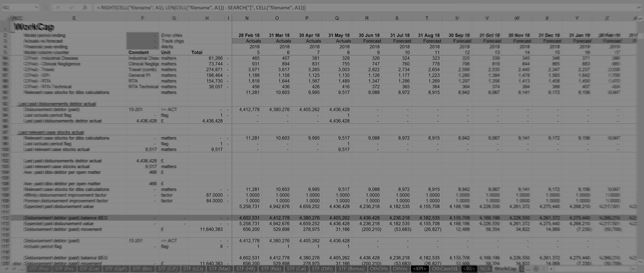This screenshot has height=273, width=644.
Task: Click the fx Insert Function icon
Action: click(85, 7)
